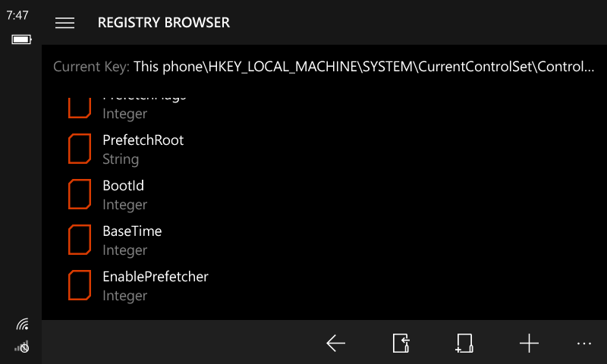Click the new value document icon
The image size is (607, 364).
click(464, 344)
